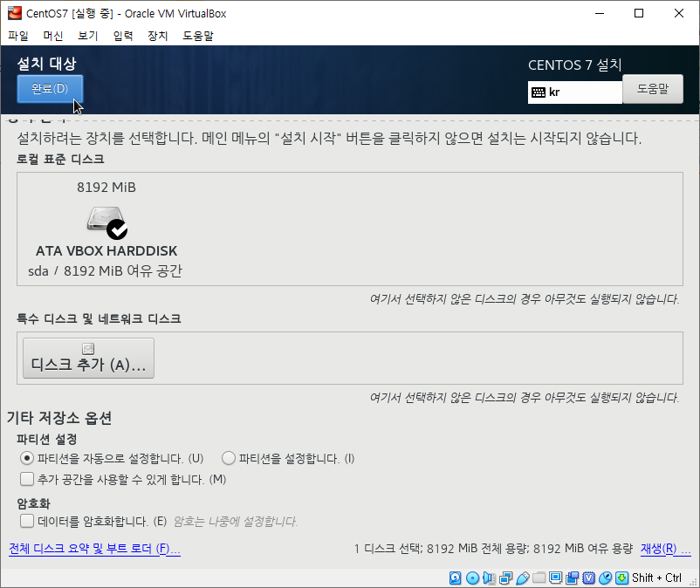Click the 8192 MiB disk size label

pyautogui.click(x=106, y=188)
